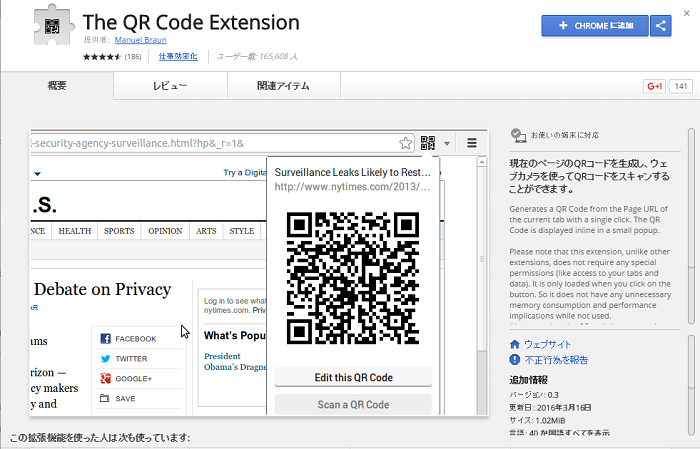700x449 pixels.
Task: Switch to the 関連アイテム tab
Action: pos(283,85)
